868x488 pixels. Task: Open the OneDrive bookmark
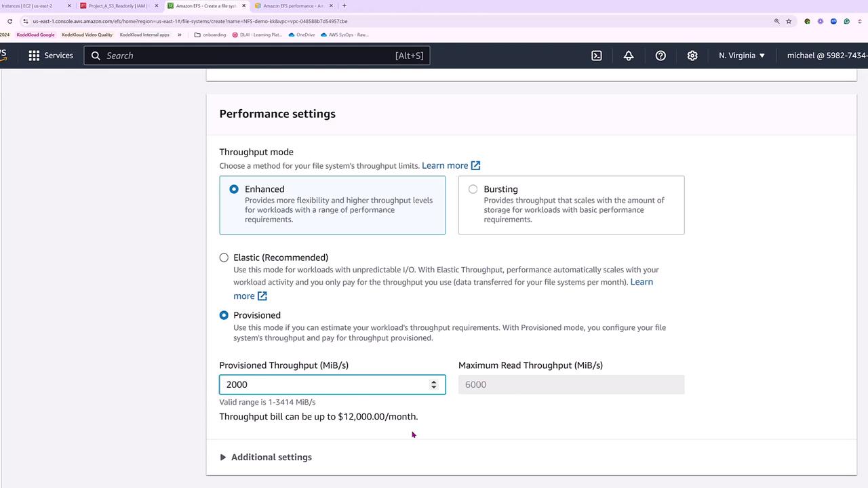coord(301,35)
